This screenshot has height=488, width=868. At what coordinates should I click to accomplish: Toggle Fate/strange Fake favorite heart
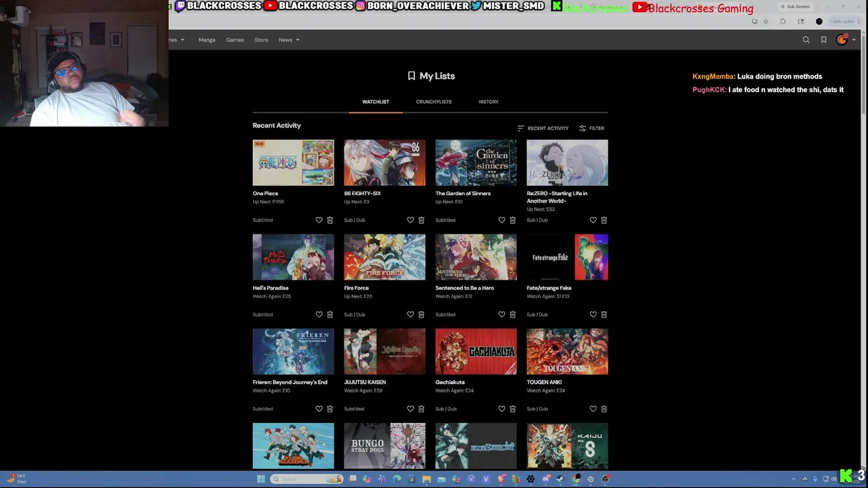[593, 314]
